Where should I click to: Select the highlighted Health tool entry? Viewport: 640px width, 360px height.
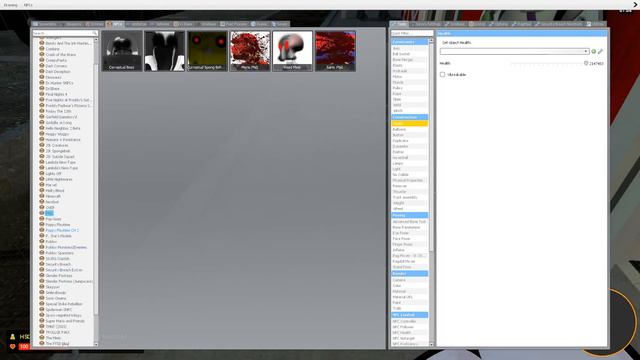[409, 123]
